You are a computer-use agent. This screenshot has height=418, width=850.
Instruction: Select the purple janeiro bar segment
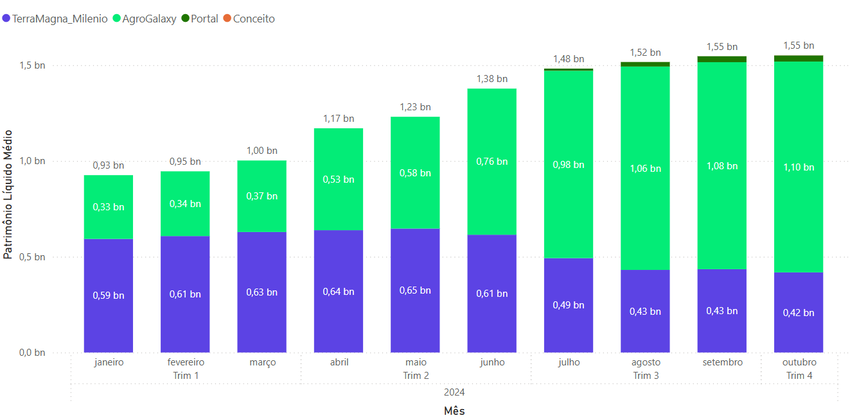pos(108,295)
